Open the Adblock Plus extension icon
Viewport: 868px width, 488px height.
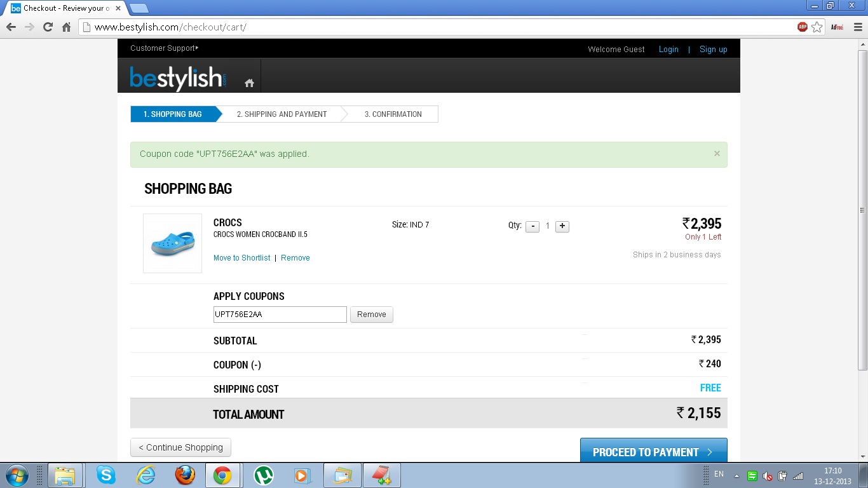pos(803,27)
